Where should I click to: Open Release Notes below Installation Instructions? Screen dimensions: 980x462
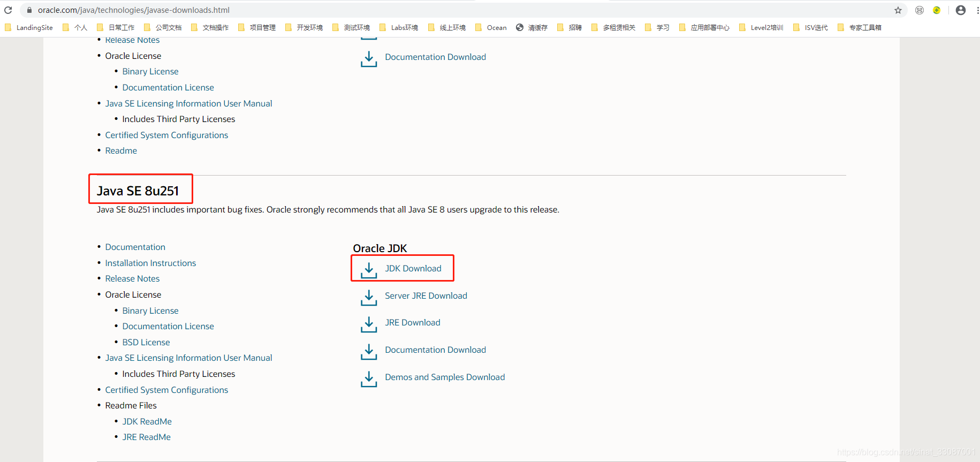click(x=132, y=279)
